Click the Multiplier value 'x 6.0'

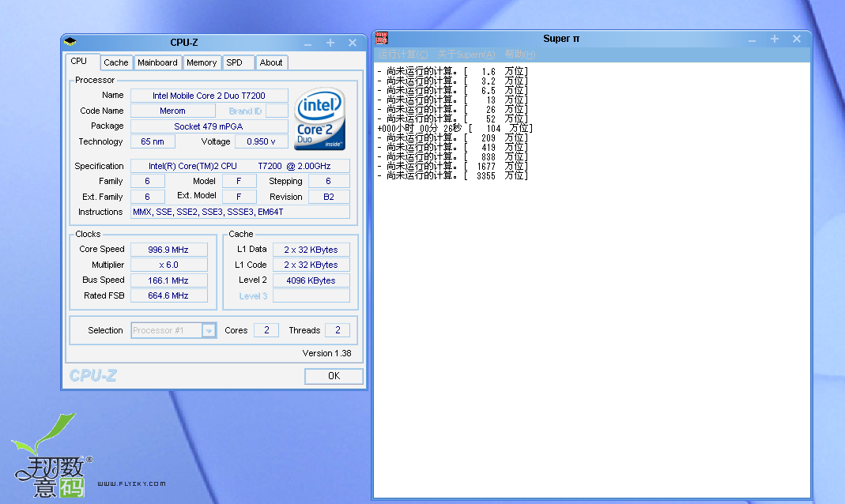coord(168,265)
